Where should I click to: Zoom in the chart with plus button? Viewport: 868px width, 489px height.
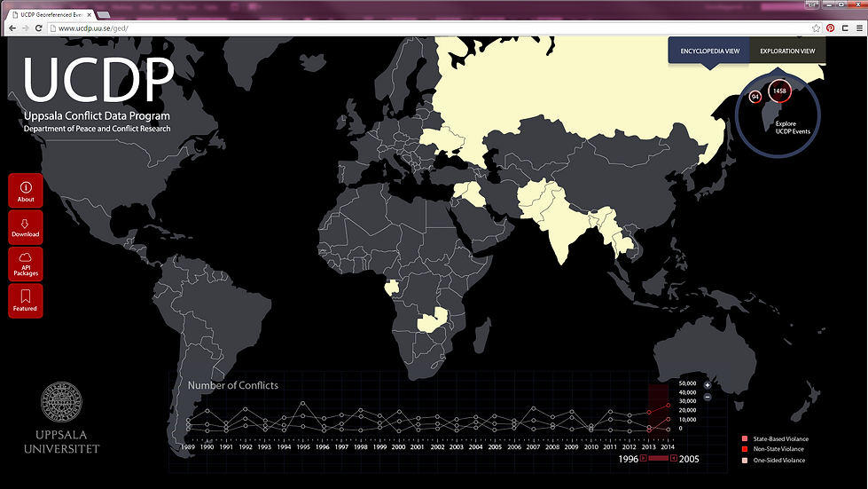[707, 385]
